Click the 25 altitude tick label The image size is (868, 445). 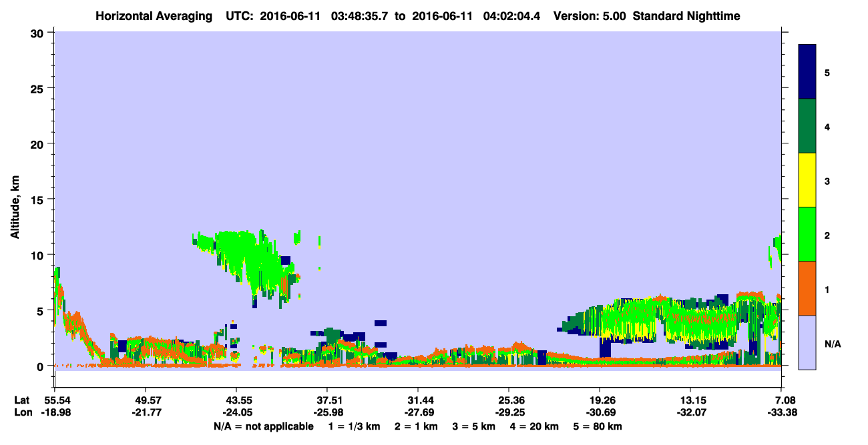pyautogui.click(x=39, y=88)
